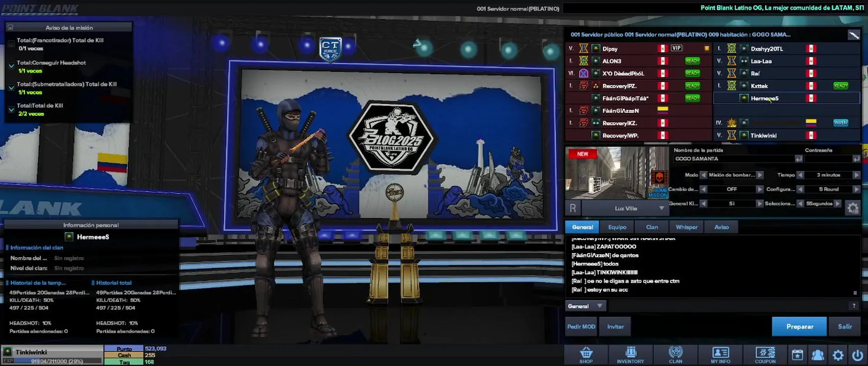Open the events calendar icon
This screenshot has height=366, width=868.
(797, 355)
